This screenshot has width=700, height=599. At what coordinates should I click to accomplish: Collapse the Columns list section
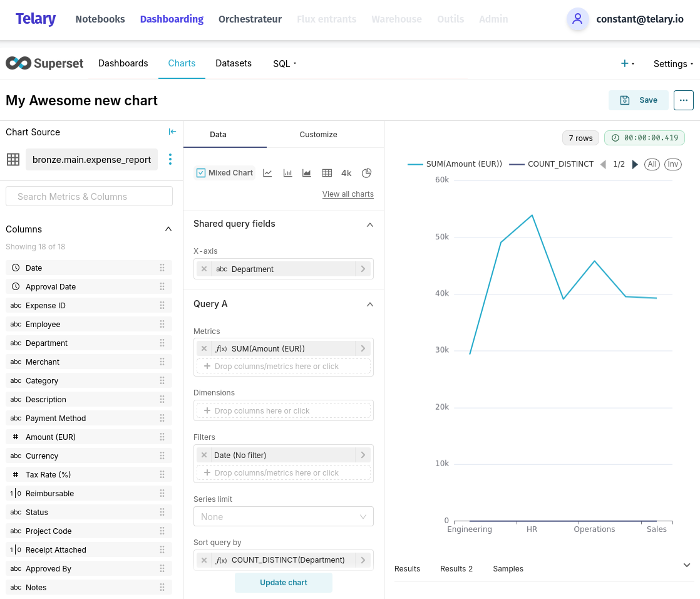[x=168, y=229]
